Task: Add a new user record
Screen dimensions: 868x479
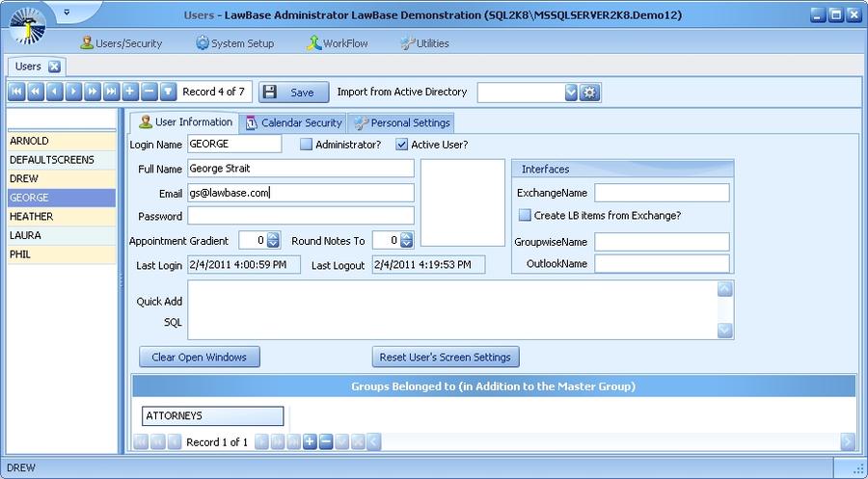Action: [130, 92]
